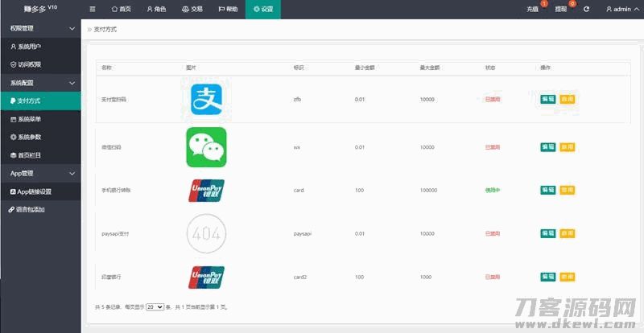Click the WeChat pay logo image
The width and height of the screenshot is (644, 333).
pos(206,147)
